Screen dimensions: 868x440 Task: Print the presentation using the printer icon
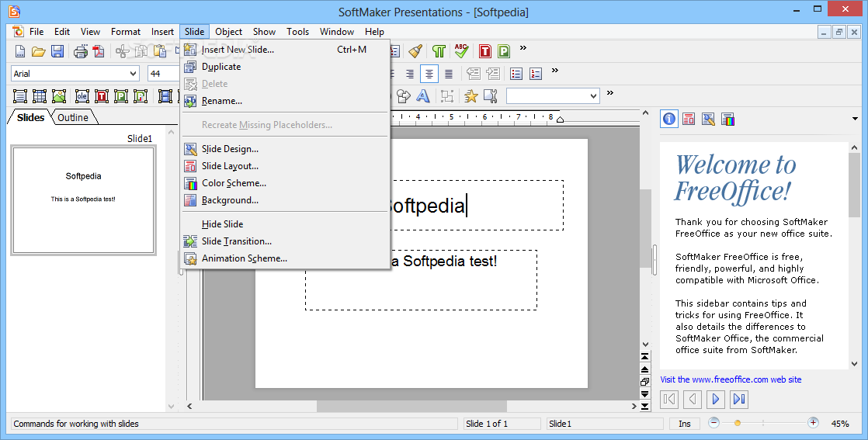81,51
